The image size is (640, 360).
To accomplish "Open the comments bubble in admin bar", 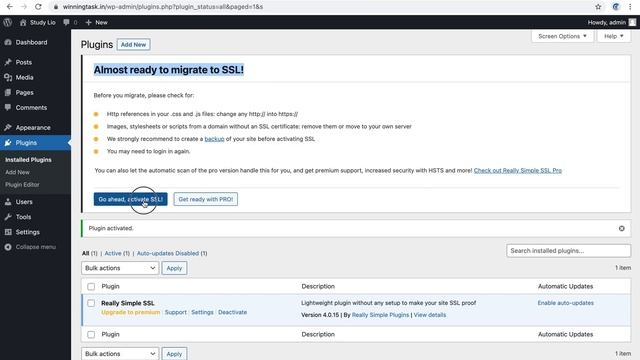I will (x=70, y=22).
